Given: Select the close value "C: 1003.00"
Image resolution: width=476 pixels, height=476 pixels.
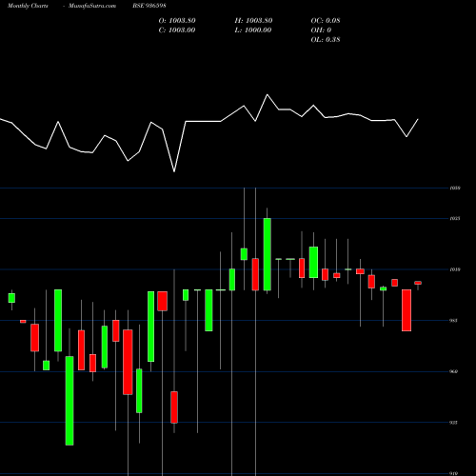Looking at the screenshot, I should coord(177,30).
